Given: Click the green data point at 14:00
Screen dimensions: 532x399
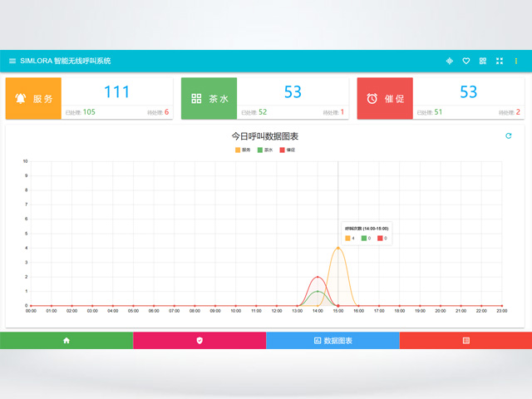Looking at the screenshot, I should click(318, 291).
